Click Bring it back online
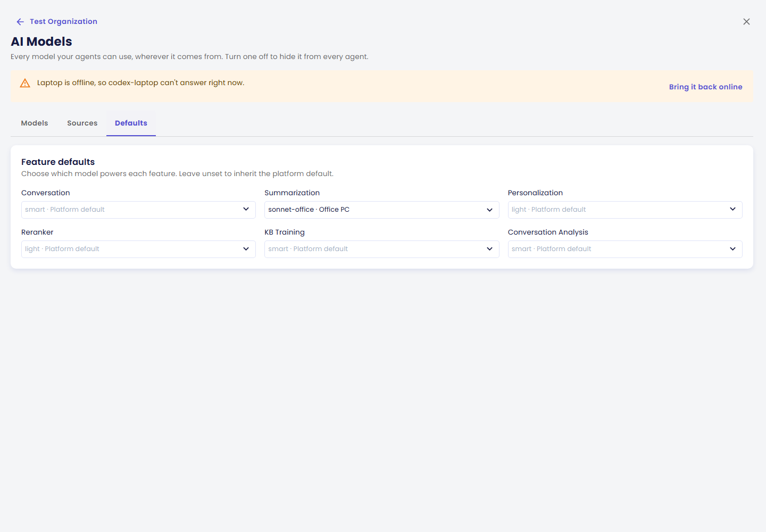Screen dimensions: 766x532 pos(705,87)
